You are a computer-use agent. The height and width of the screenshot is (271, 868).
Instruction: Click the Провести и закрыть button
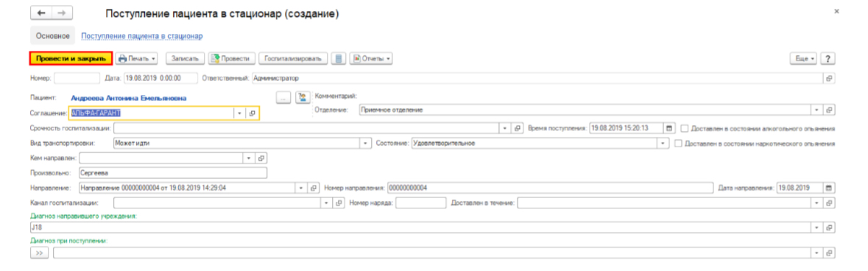click(x=71, y=58)
